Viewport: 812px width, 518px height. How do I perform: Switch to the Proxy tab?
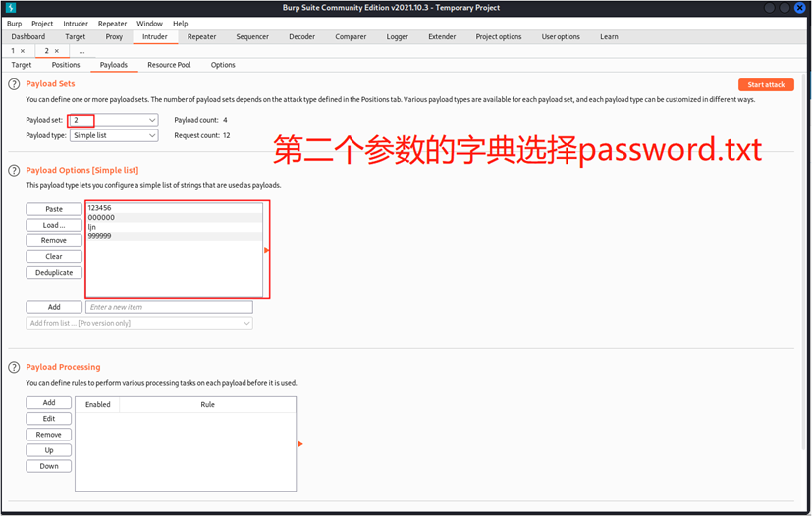point(114,37)
